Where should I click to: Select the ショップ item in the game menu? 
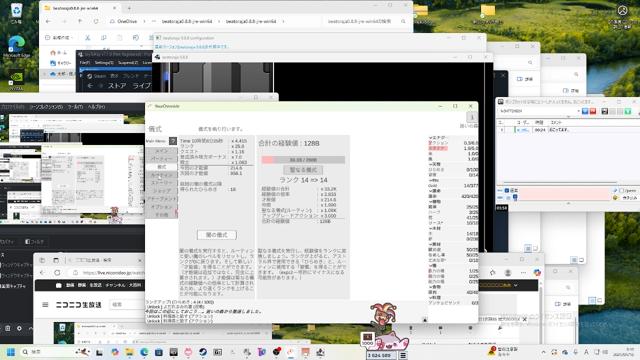pos(162,191)
